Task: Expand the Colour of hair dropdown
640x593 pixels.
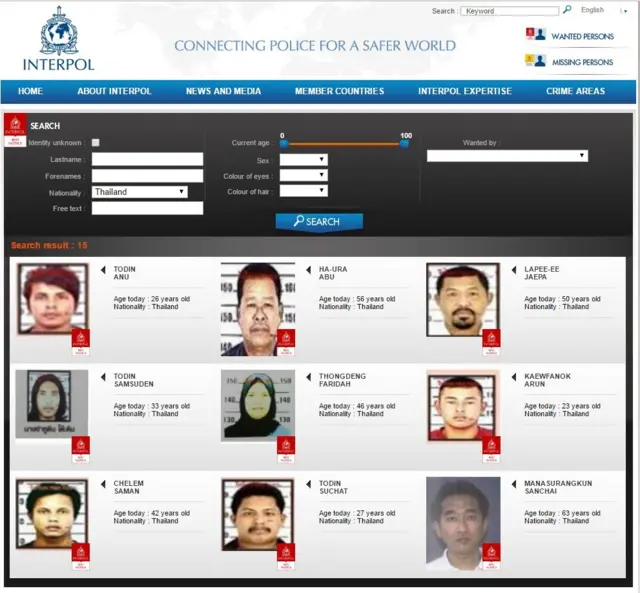Action: tap(303, 191)
